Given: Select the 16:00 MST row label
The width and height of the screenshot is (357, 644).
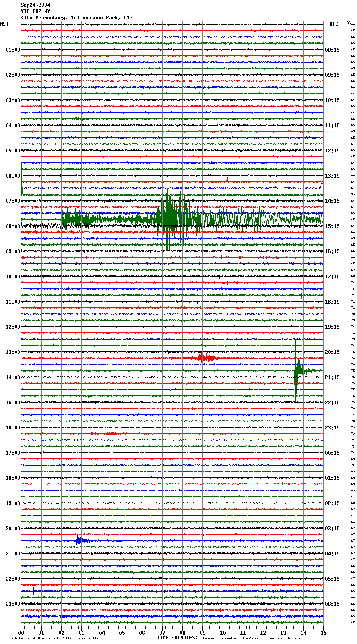Looking at the screenshot, I should click(x=13, y=428).
